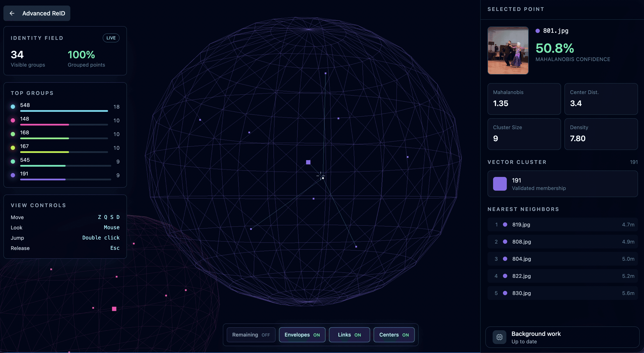The image size is (644, 353).
Task: Click the group 168 label
Action: coord(24,133)
